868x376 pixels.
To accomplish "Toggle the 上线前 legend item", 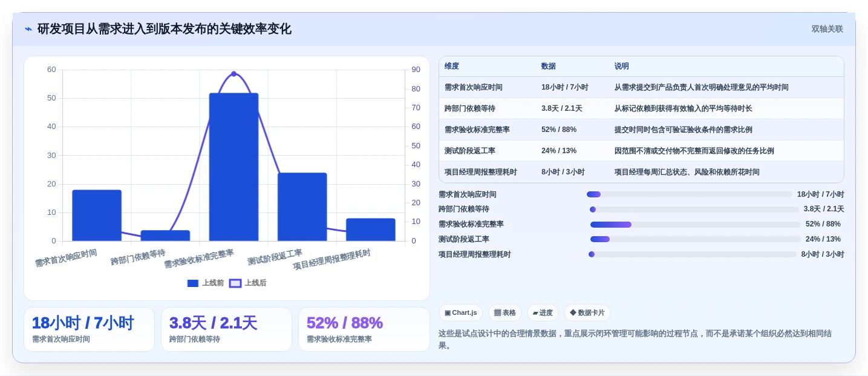I will coord(206,283).
